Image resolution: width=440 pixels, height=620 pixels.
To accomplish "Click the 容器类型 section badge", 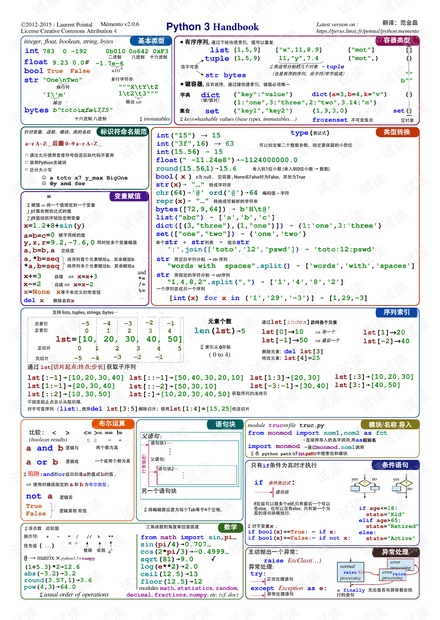I will 397,40.
